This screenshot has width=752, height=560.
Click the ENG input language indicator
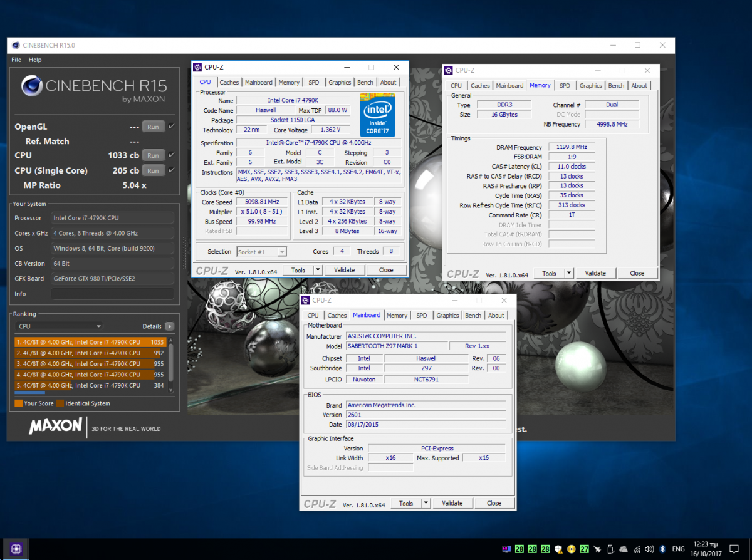click(x=678, y=549)
